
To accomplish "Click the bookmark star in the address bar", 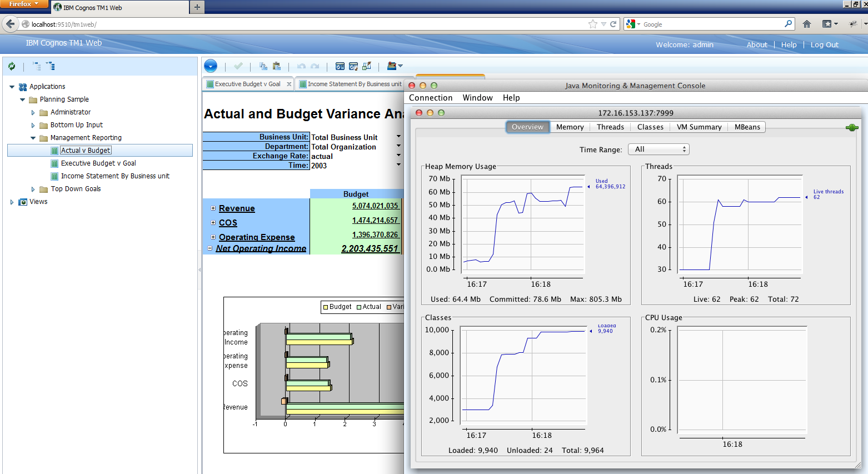I will point(593,24).
